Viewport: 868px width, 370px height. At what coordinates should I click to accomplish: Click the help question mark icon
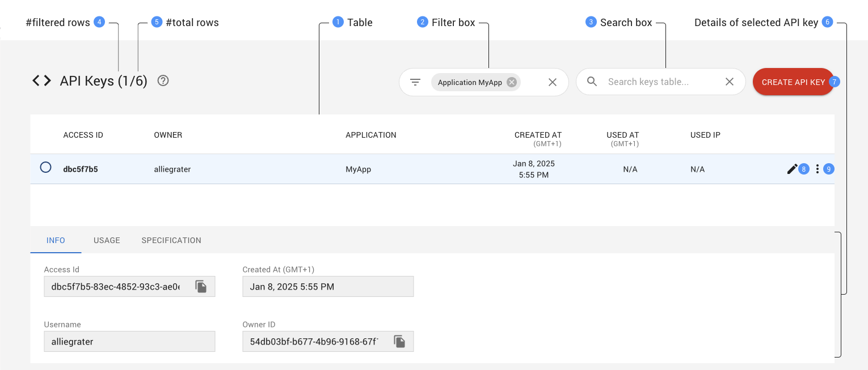[163, 81]
